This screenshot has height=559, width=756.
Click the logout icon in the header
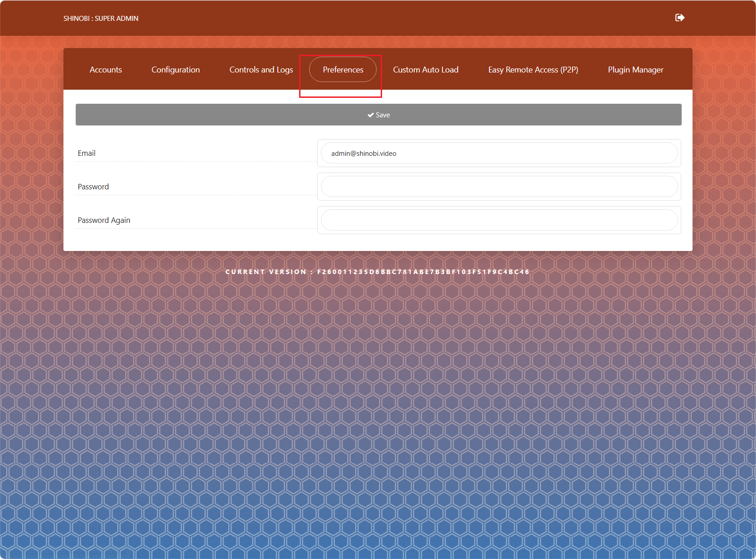click(679, 18)
